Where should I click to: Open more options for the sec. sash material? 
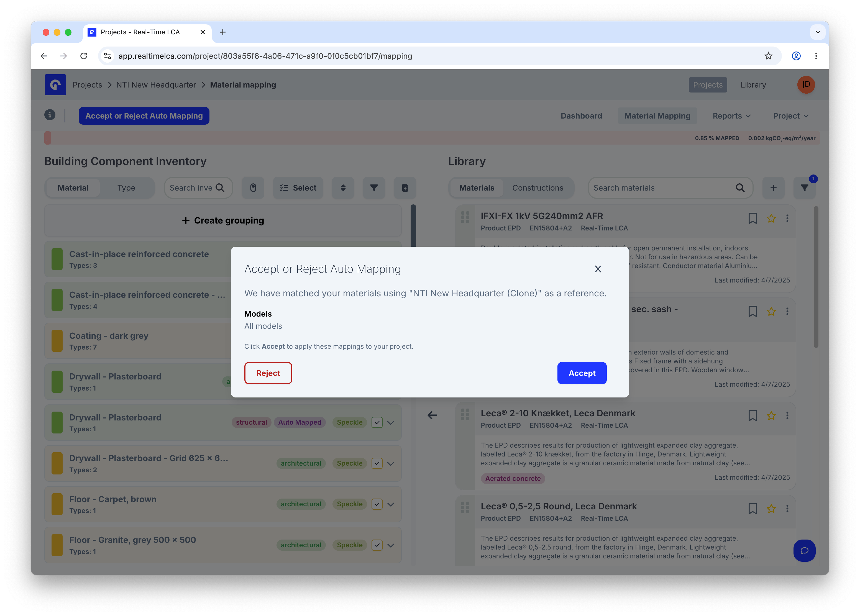pos(787,311)
